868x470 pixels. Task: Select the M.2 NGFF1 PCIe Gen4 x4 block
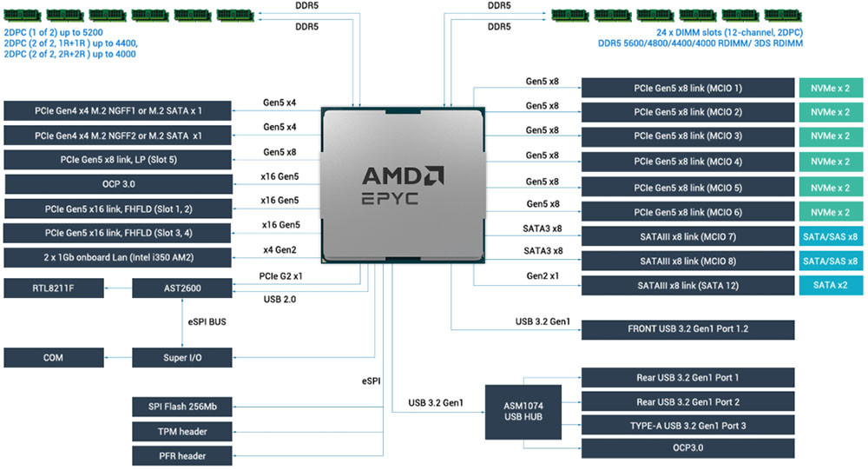(x=117, y=111)
